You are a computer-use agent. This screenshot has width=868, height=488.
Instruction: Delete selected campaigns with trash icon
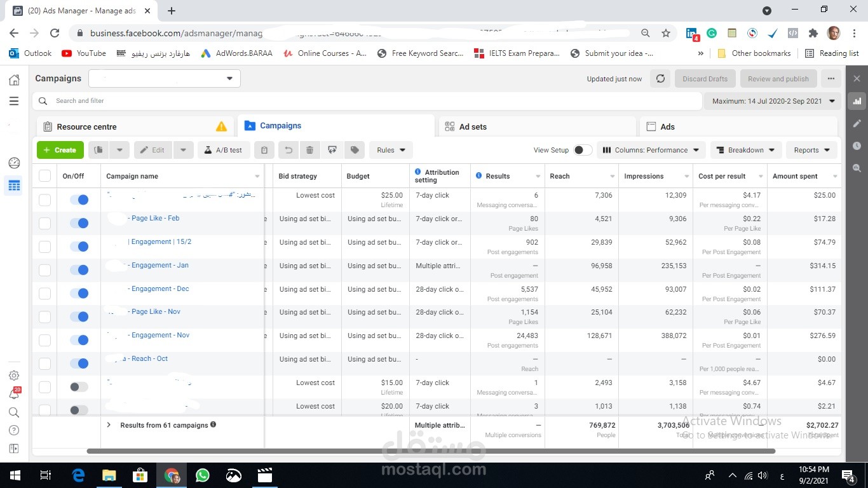pyautogui.click(x=309, y=150)
